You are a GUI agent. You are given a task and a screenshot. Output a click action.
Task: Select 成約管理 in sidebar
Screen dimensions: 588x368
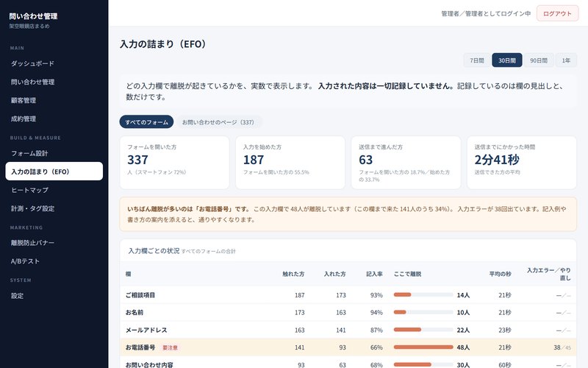coord(54,118)
